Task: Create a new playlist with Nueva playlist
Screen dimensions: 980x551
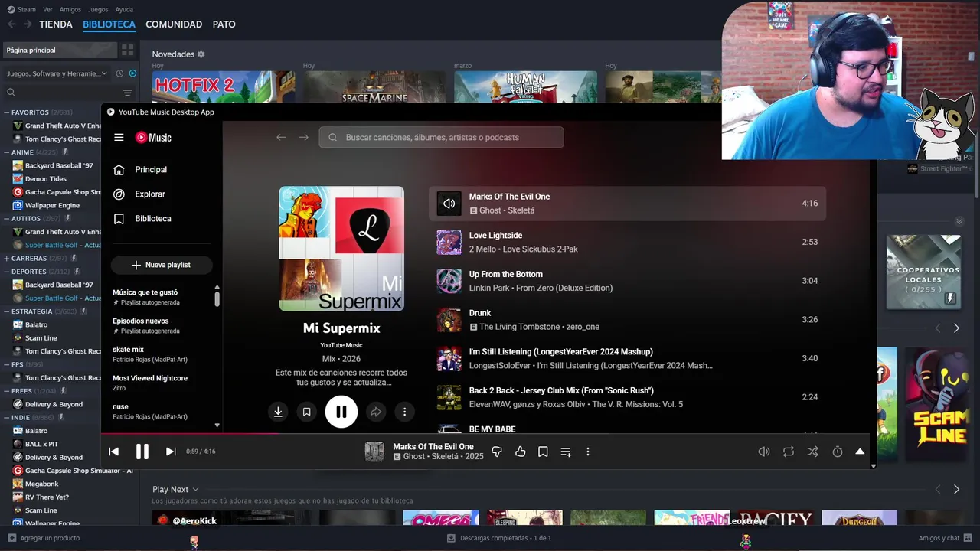Action: tap(162, 265)
